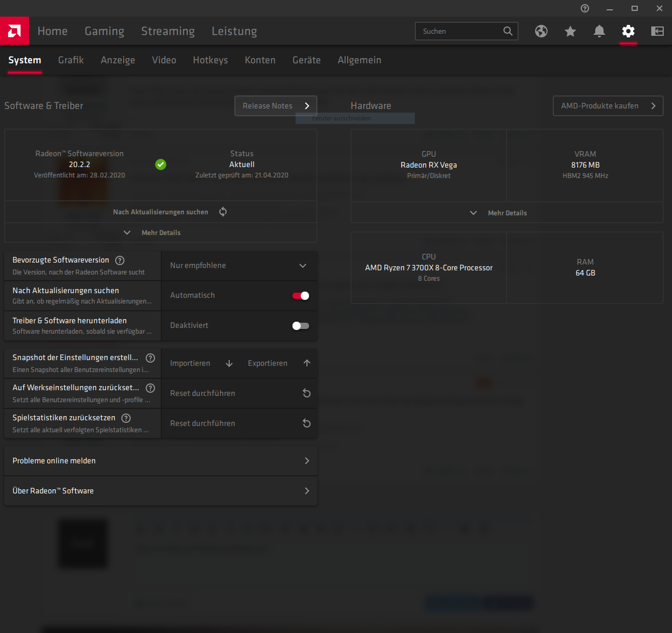Click the refresh icon for update check
This screenshot has height=633, width=672.
tap(223, 212)
